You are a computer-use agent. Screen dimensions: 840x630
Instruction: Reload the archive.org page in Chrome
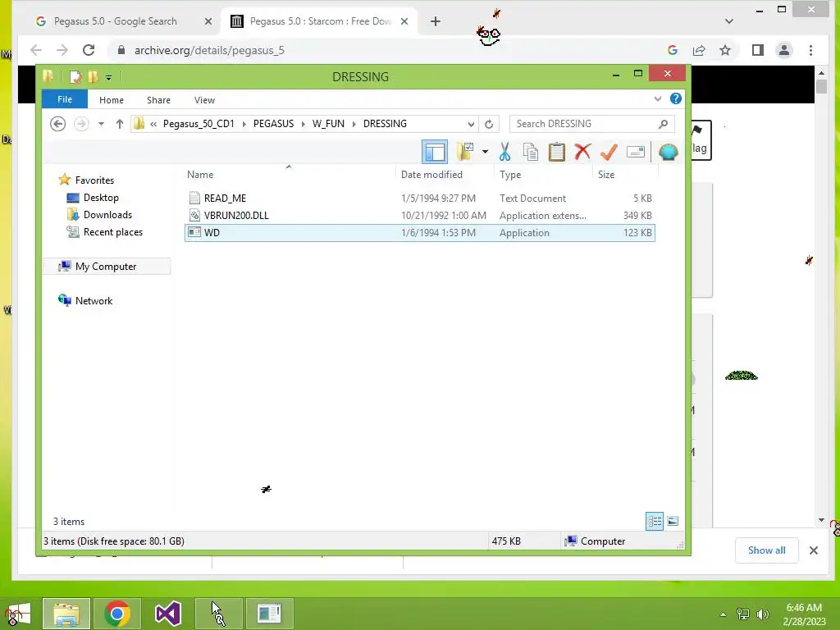coord(89,50)
